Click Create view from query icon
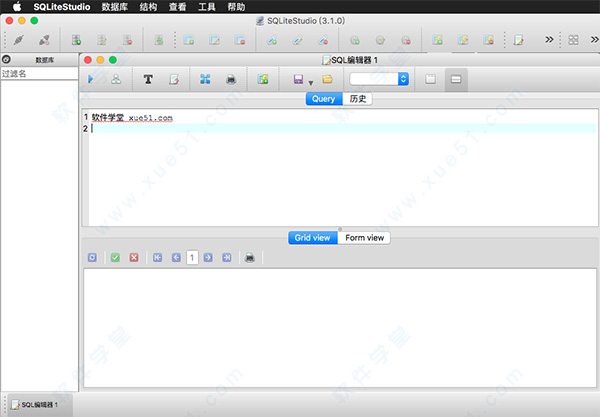Image resolution: width=600 pixels, height=417 pixels. tap(262, 79)
